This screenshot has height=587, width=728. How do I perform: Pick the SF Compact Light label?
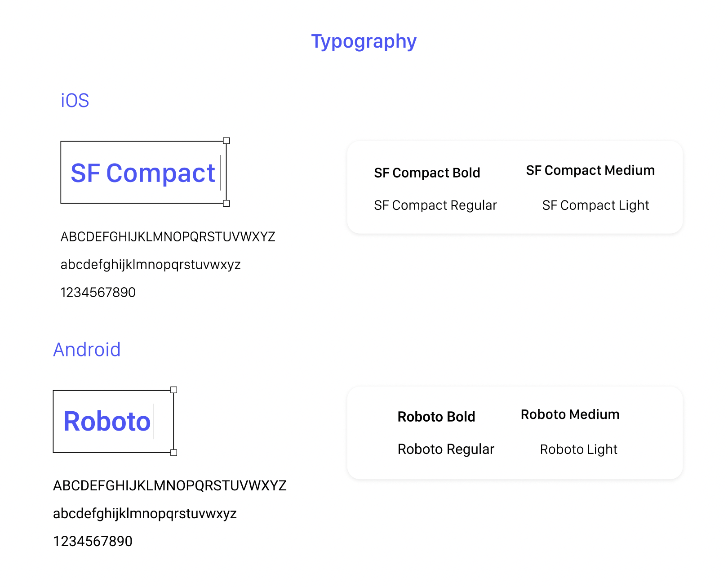(x=595, y=205)
